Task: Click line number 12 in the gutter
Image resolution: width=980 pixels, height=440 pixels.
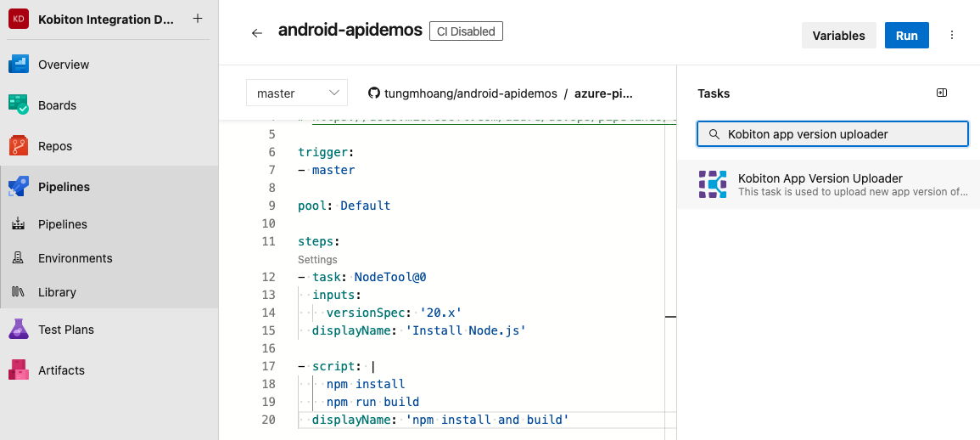Action: (269, 277)
